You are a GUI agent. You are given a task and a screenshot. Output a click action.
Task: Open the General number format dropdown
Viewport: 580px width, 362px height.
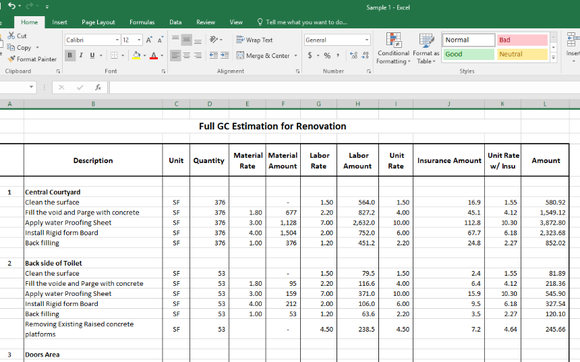[367, 40]
